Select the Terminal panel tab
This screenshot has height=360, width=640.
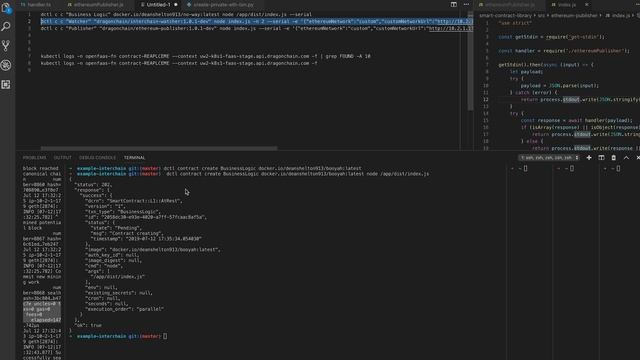click(x=134, y=158)
